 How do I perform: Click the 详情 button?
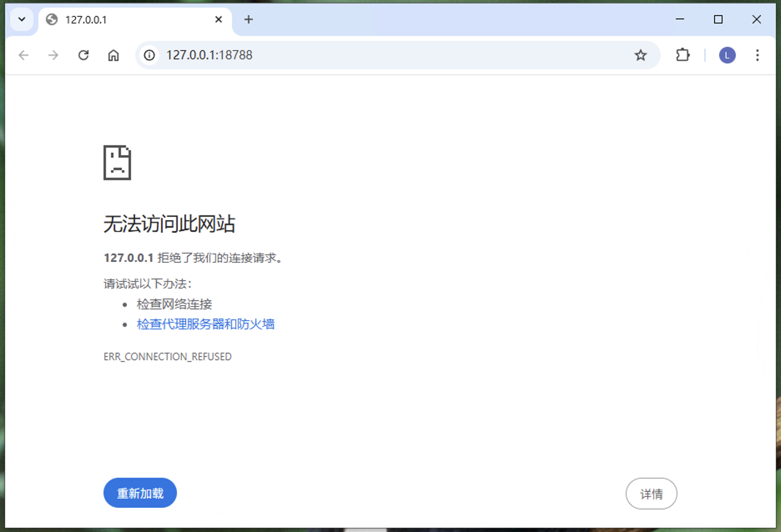(x=651, y=494)
